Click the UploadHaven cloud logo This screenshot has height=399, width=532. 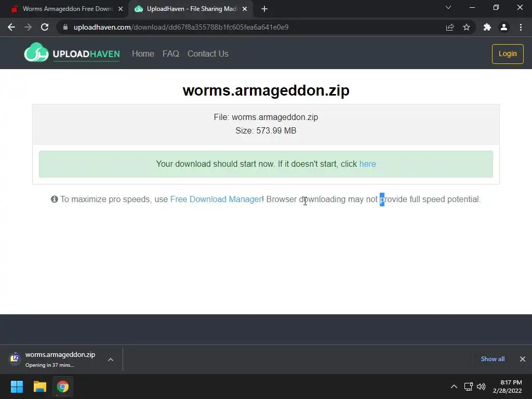click(36, 52)
